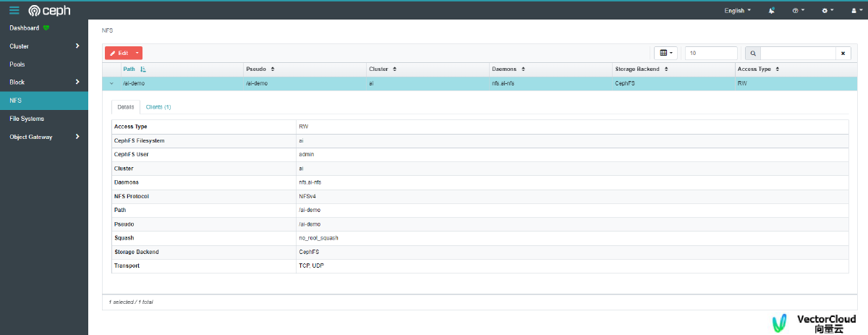Select NFS in the sidebar
The width and height of the screenshot is (868, 335).
[44, 101]
